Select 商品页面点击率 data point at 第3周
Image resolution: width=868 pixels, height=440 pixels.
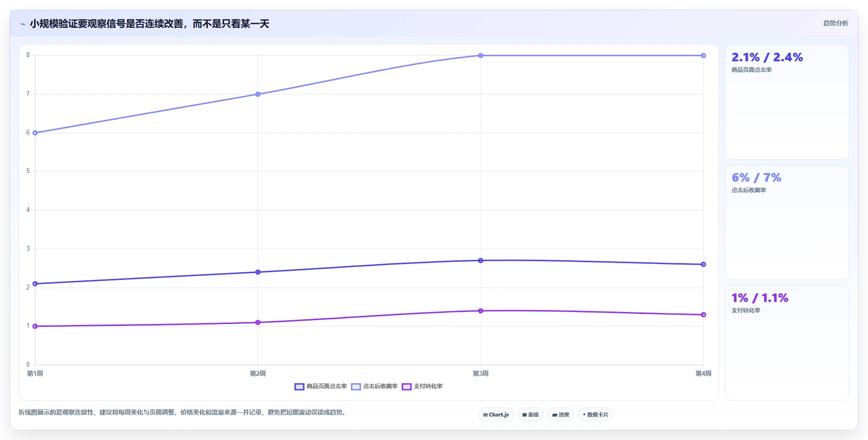coord(481,261)
